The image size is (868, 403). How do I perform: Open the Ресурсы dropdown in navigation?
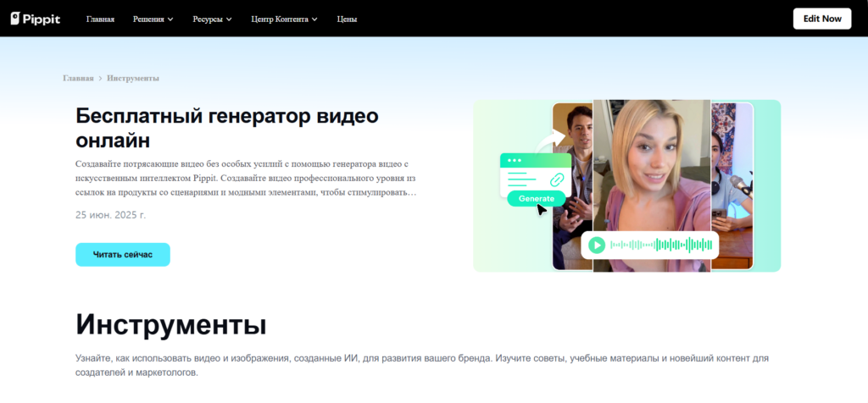pos(212,18)
